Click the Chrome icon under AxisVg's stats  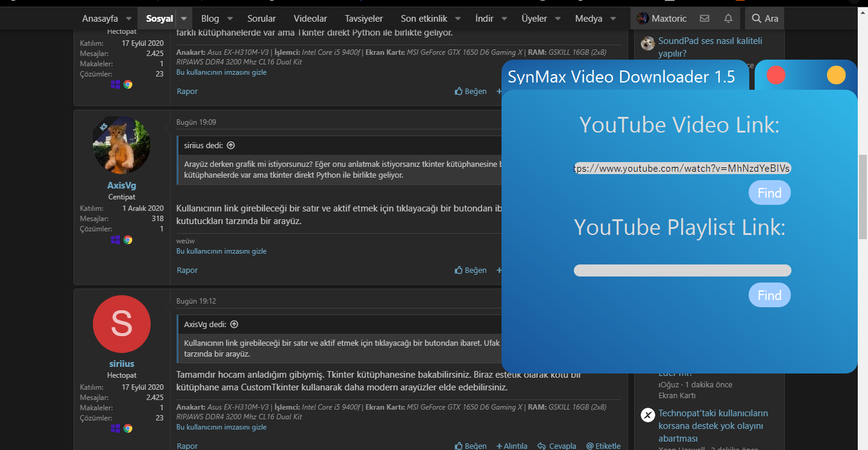click(128, 240)
